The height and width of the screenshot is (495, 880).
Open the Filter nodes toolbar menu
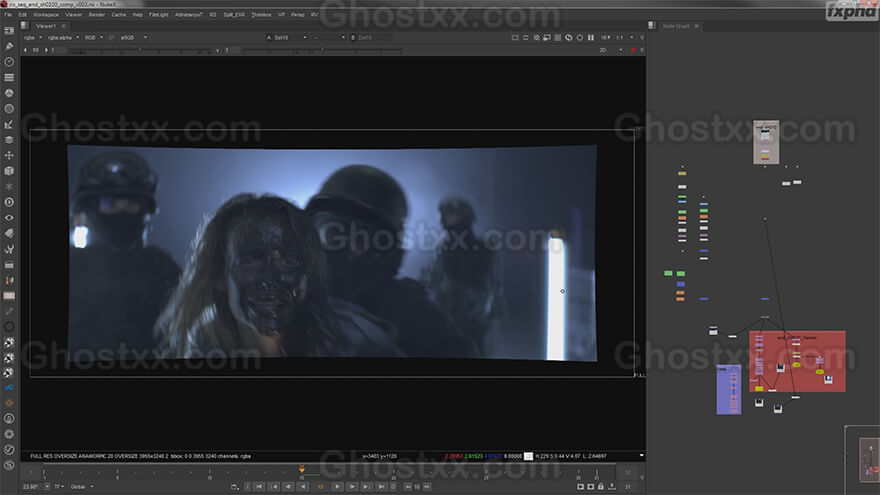(9, 109)
